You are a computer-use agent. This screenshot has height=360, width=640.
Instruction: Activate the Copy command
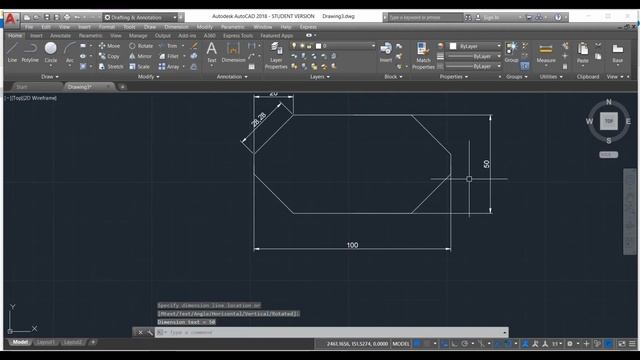pos(109,56)
